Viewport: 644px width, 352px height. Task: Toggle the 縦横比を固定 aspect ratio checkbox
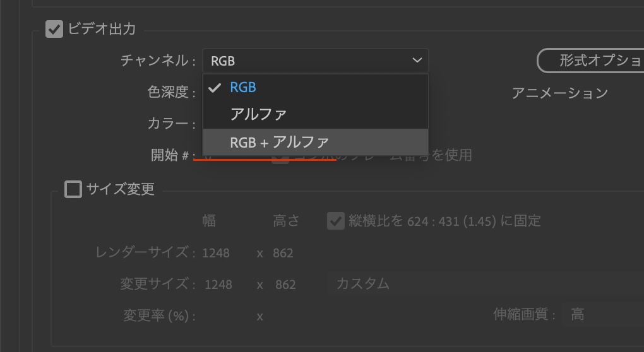336,221
